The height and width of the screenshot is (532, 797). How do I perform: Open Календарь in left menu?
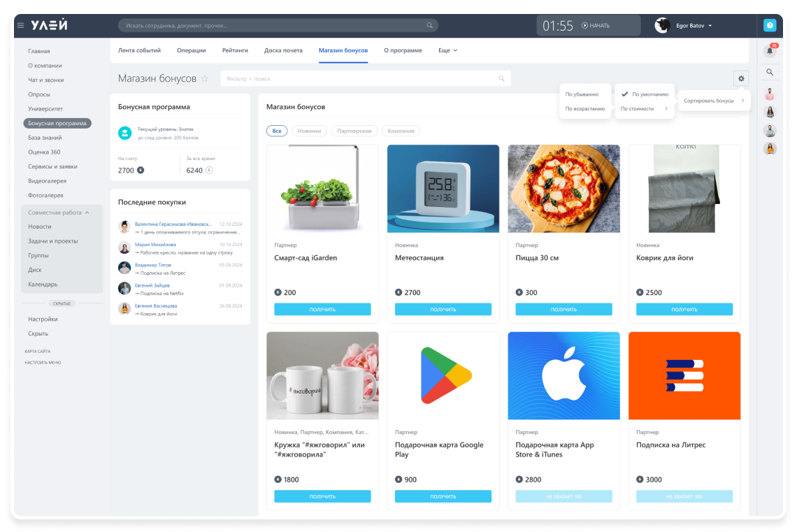(x=43, y=285)
